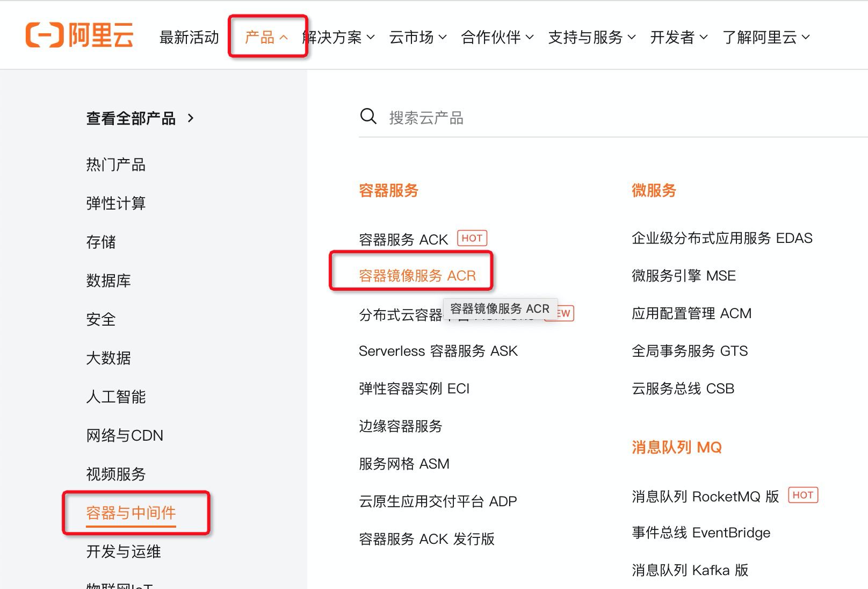Click the HOT badge beside 容器服务 ACK
Viewport: 868px width, 589px height.
[x=472, y=238]
